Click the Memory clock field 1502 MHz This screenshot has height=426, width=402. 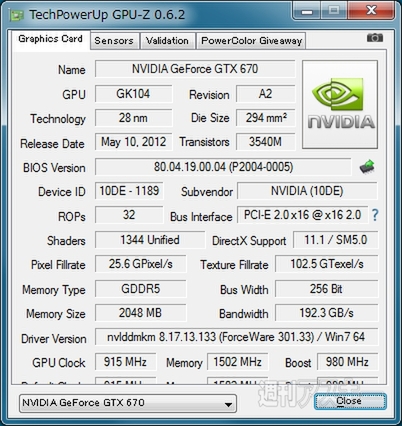tap(237, 362)
